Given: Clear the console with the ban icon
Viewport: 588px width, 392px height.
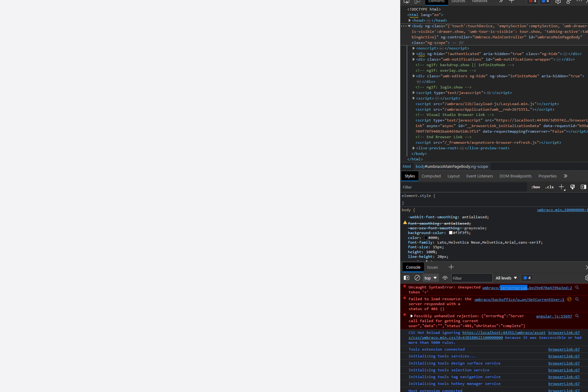Looking at the screenshot, I should [417, 278].
